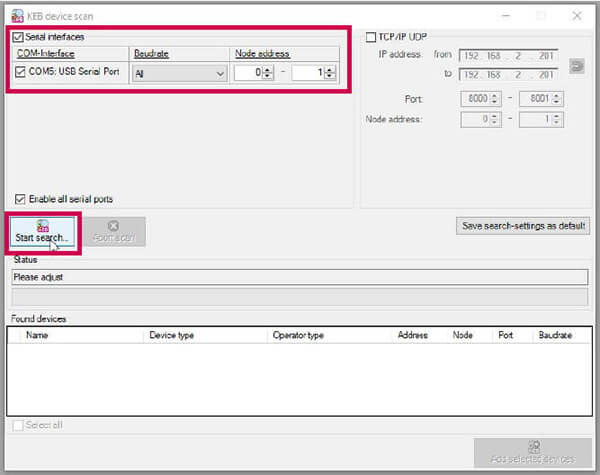Click the KEB device scan title icon
Viewport: 600px width, 475px height.
click(x=17, y=16)
